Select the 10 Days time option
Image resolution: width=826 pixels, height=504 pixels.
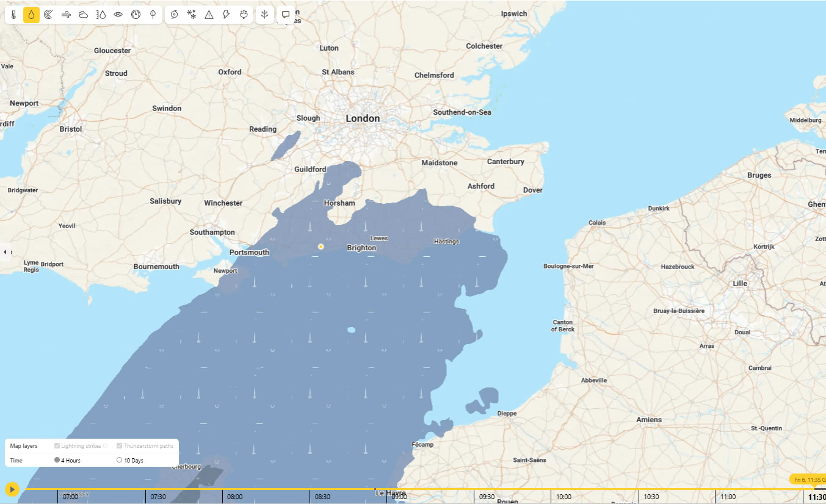[119, 460]
